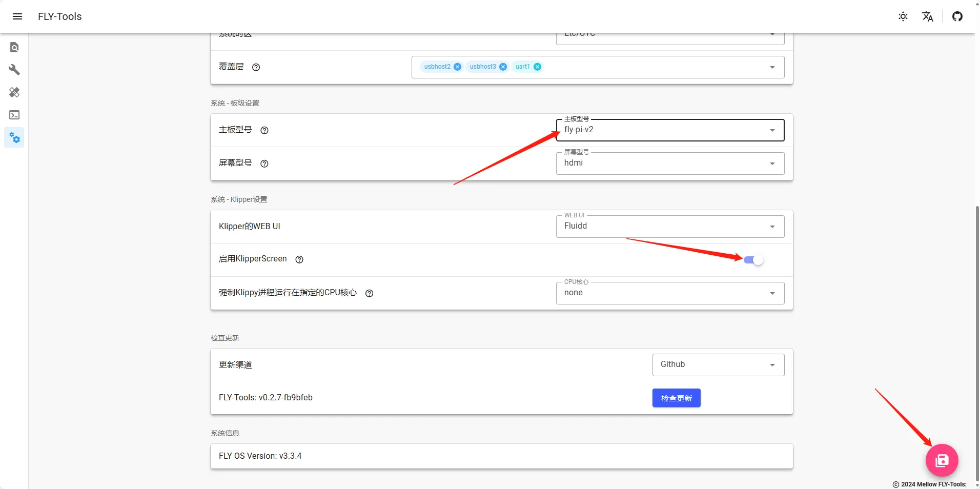Remove the uart1 overlay chip
This screenshot has height=489, width=980.
(x=537, y=67)
